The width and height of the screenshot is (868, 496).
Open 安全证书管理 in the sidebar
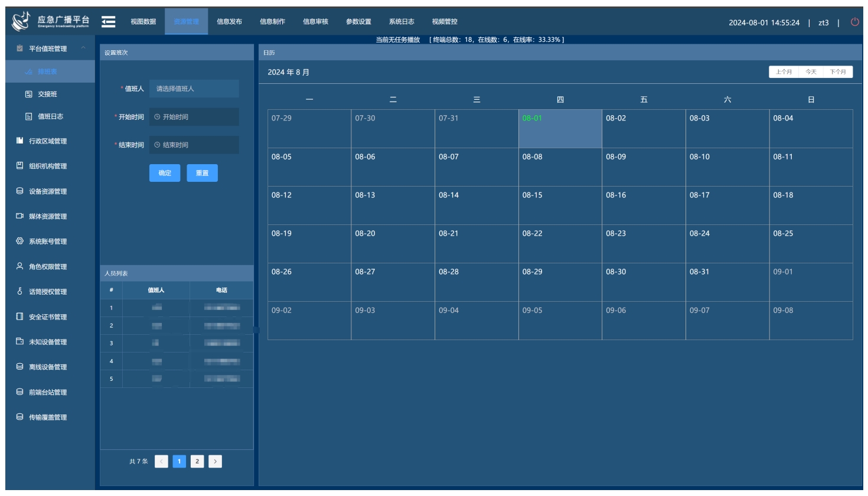(47, 317)
